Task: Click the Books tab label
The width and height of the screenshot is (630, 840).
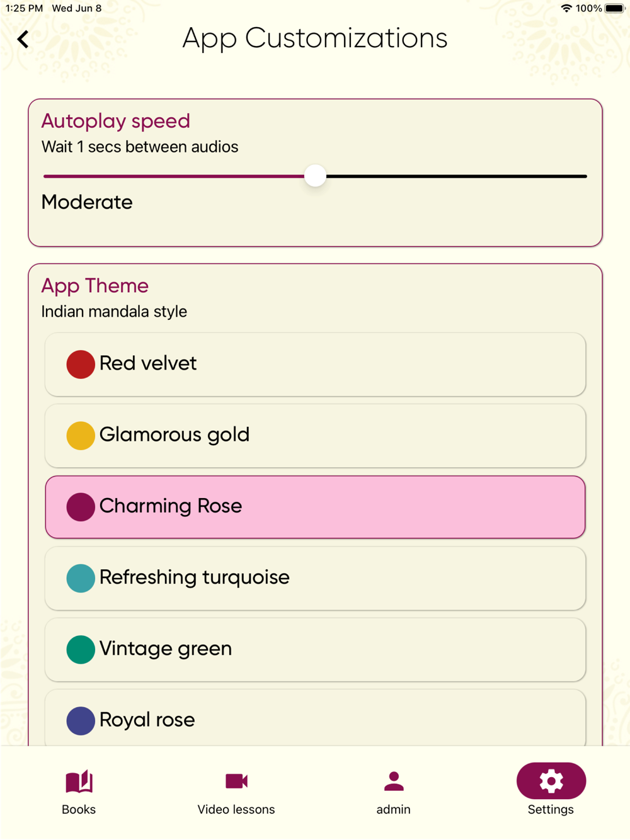Action: tap(79, 810)
